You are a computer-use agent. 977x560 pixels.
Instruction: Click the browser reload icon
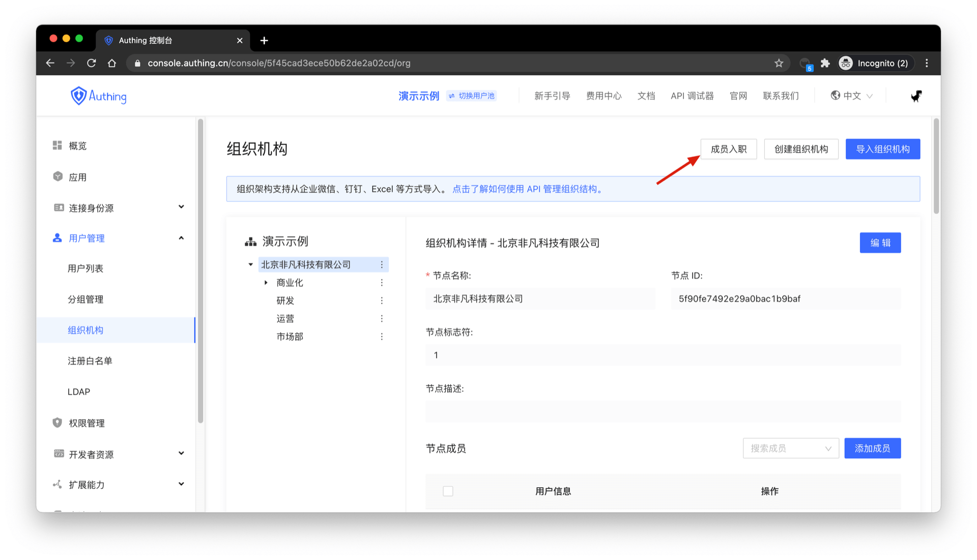pyautogui.click(x=92, y=63)
